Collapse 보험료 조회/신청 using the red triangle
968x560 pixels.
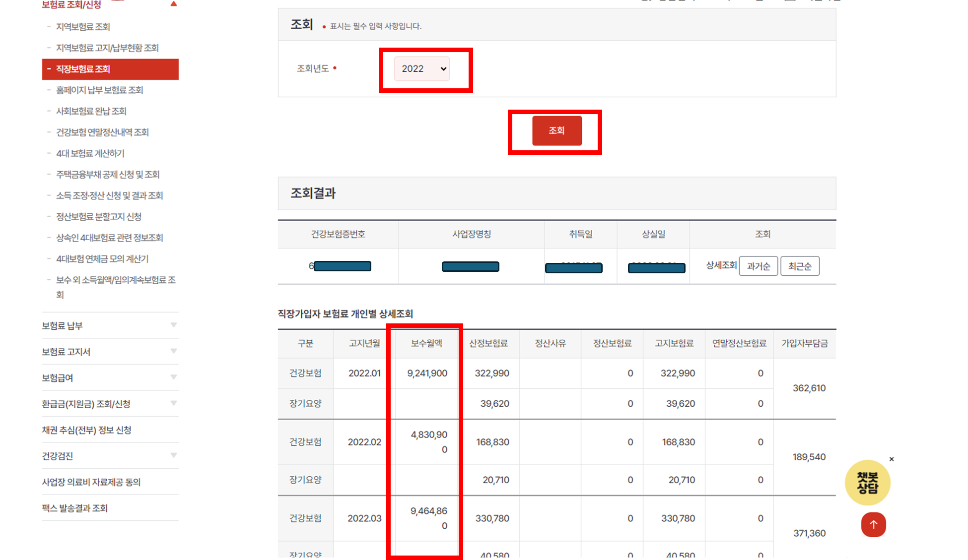click(173, 3)
